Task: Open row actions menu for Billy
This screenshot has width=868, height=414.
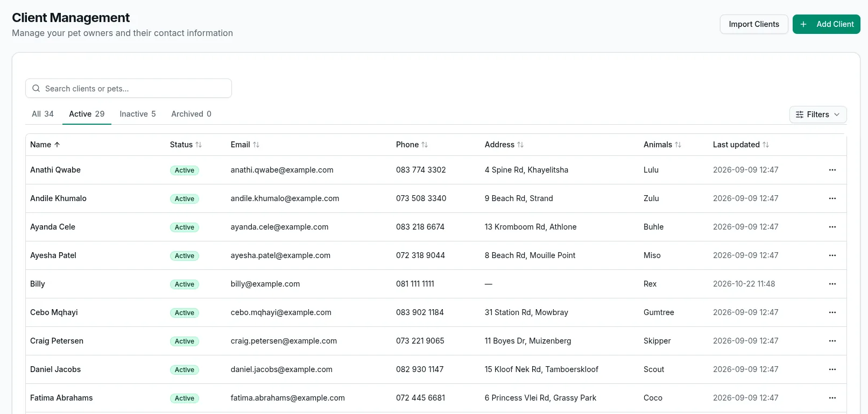Action: pyautogui.click(x=832, y=284)
